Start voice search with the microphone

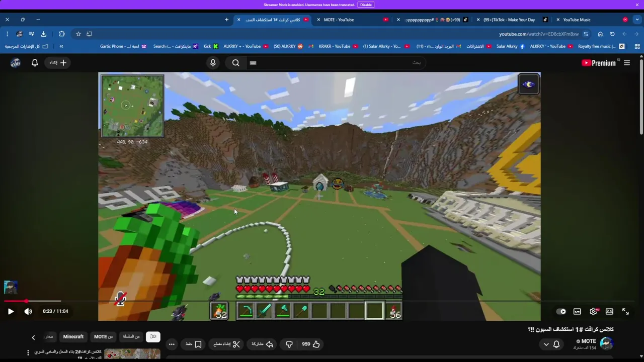tap(213, 63)
